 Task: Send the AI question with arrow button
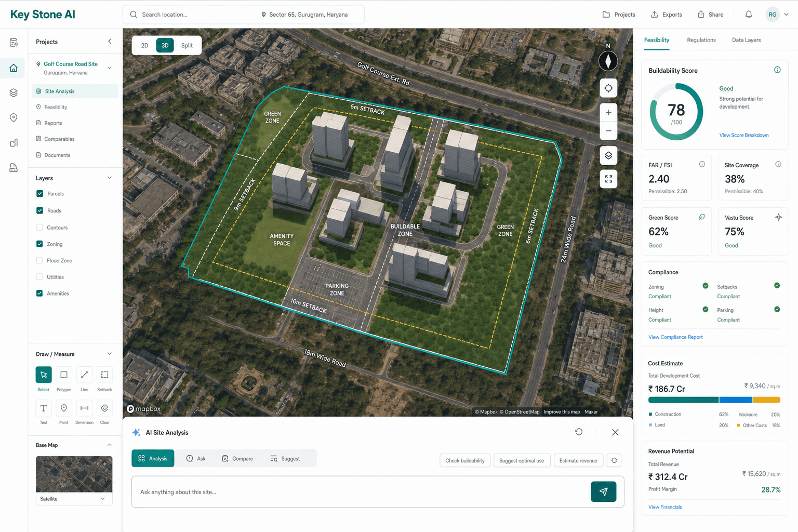[603, 491]
